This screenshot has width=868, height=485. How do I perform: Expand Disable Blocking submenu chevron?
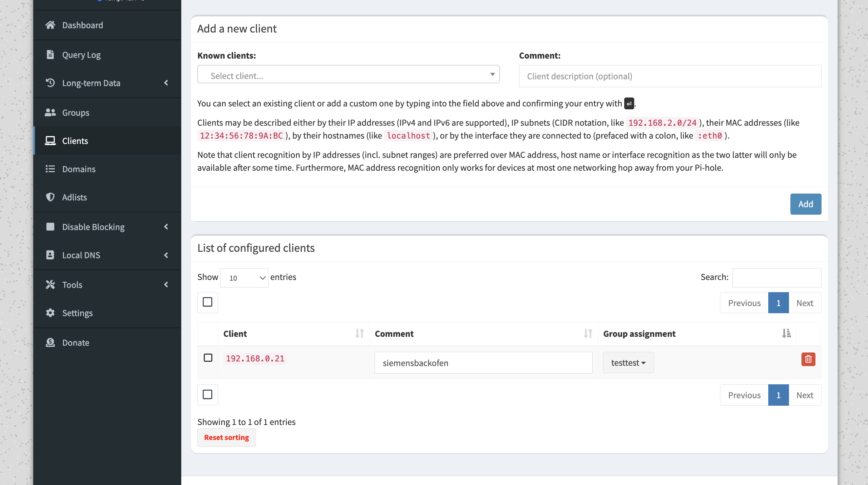166,227
